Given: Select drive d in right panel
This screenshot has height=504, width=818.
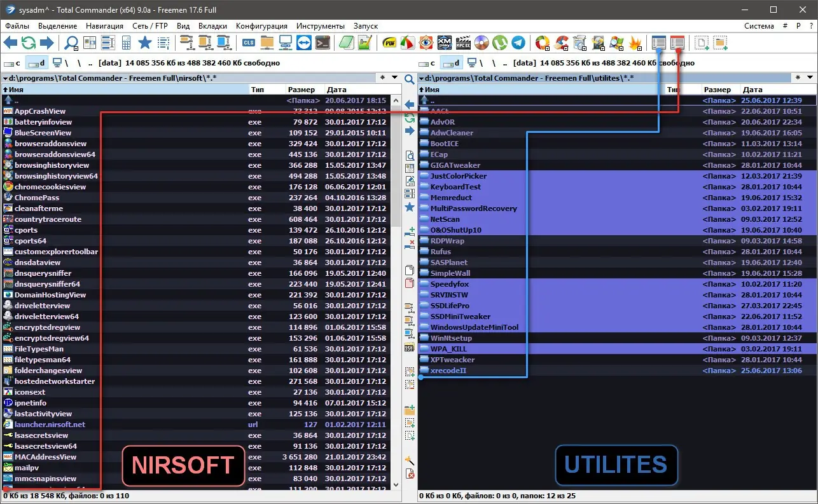Looking at the screenshot, I should pyautogui.click(x=452, y=63).
